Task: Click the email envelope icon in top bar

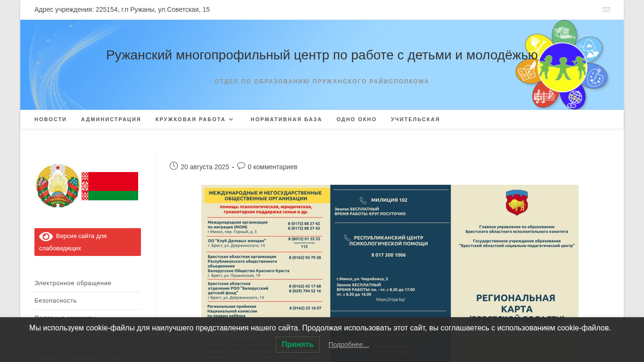Action: click(606, 9)
